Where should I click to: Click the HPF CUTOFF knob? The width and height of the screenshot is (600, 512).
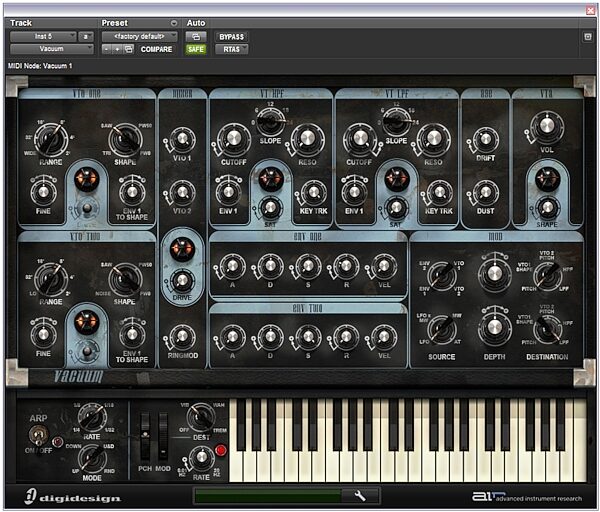pyautogui.click(x=233, y=139)
